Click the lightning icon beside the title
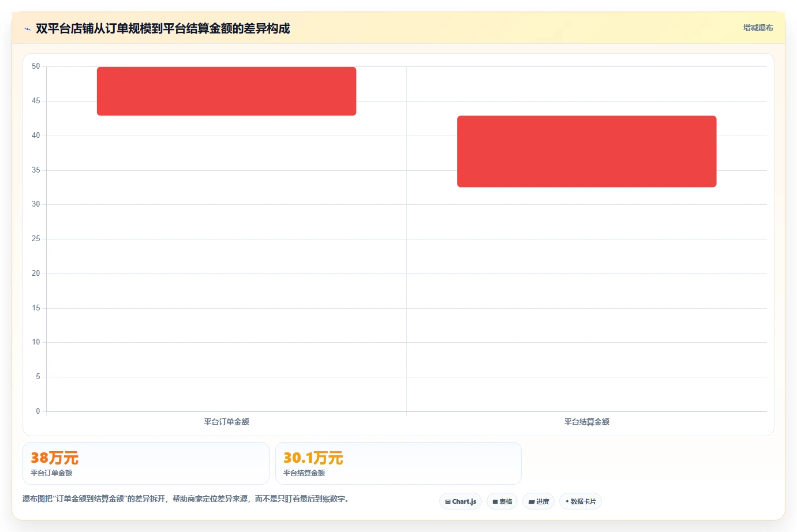The width and height of the screenshot is (797, 532). [x=27, y=29]
